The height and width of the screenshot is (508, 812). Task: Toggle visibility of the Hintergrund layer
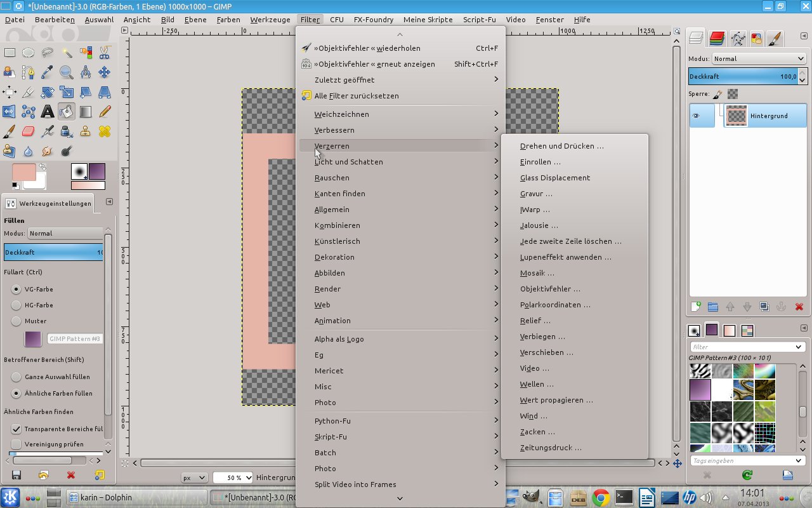coord(696,116)
